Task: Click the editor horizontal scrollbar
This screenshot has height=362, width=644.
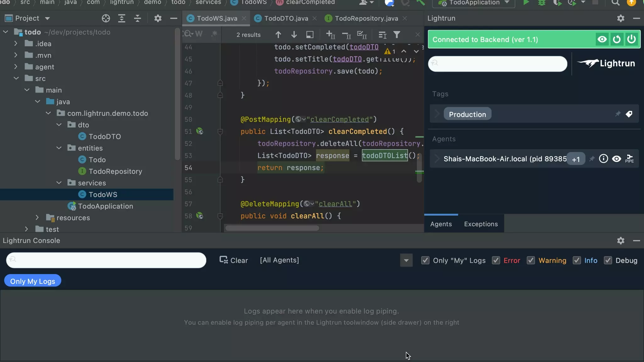Action: click(272, 228)
